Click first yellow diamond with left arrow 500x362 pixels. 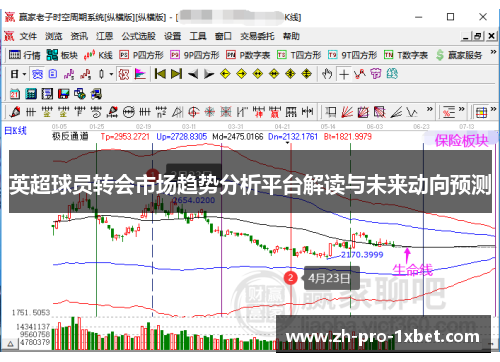coord(226,74)
